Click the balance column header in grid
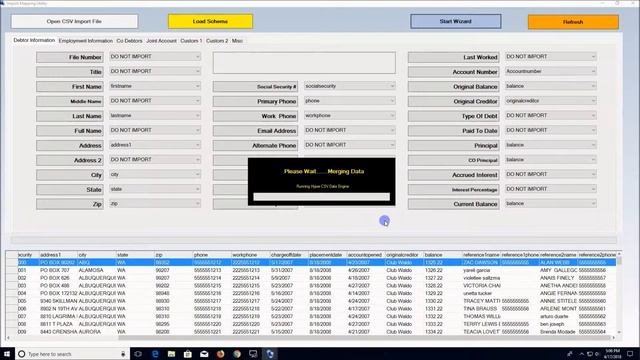 coord(442,255)
